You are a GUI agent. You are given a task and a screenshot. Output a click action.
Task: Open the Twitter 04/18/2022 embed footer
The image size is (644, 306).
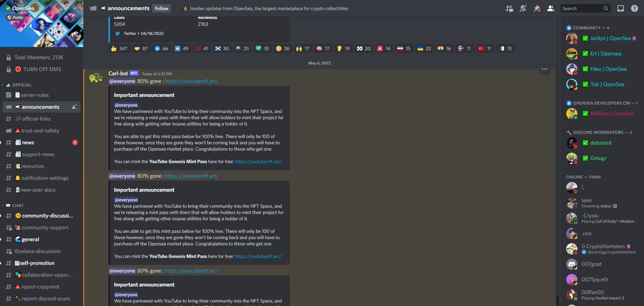coord(140,33)
